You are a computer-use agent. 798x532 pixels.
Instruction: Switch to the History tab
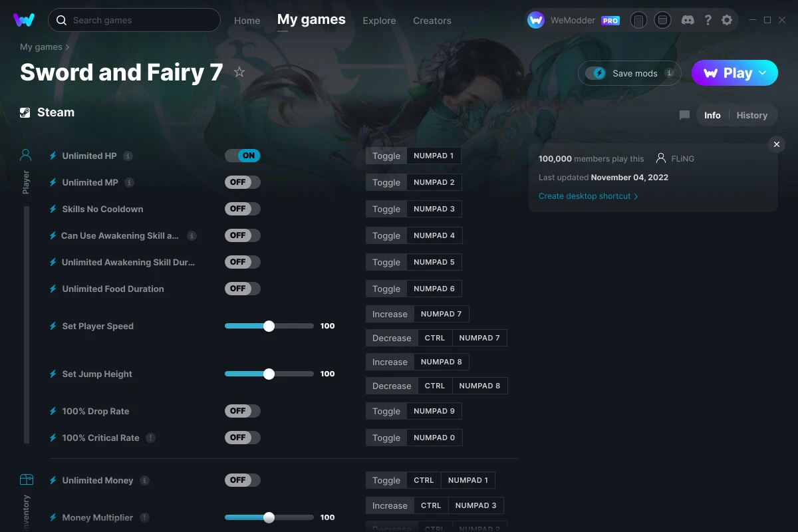pyautogui.click(x=751, y=114)
